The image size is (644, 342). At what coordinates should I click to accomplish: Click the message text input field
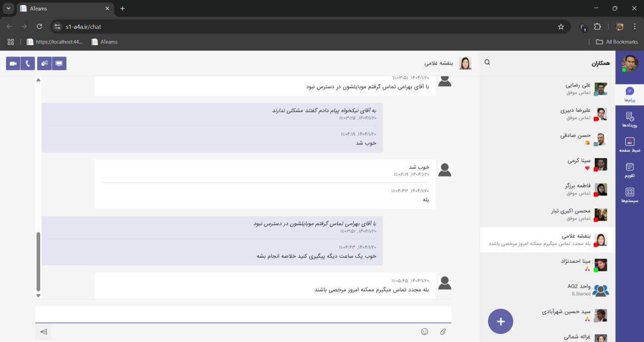pos(243,314)
